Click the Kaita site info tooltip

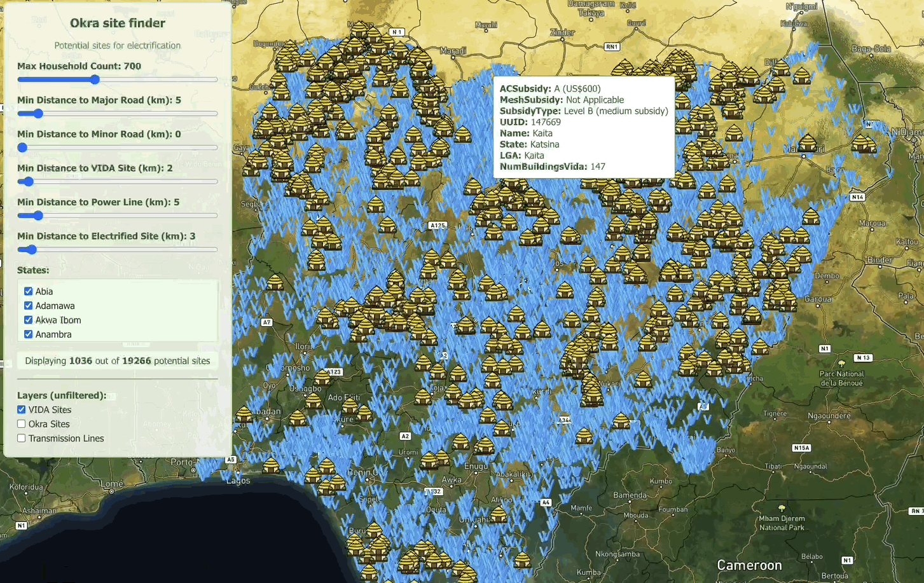coord(583,127)
